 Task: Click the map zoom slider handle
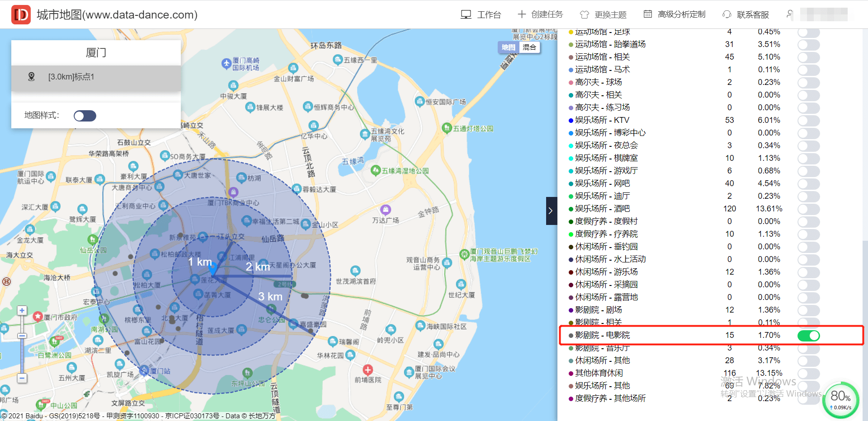pyautogui.click(x=22, y=336)
